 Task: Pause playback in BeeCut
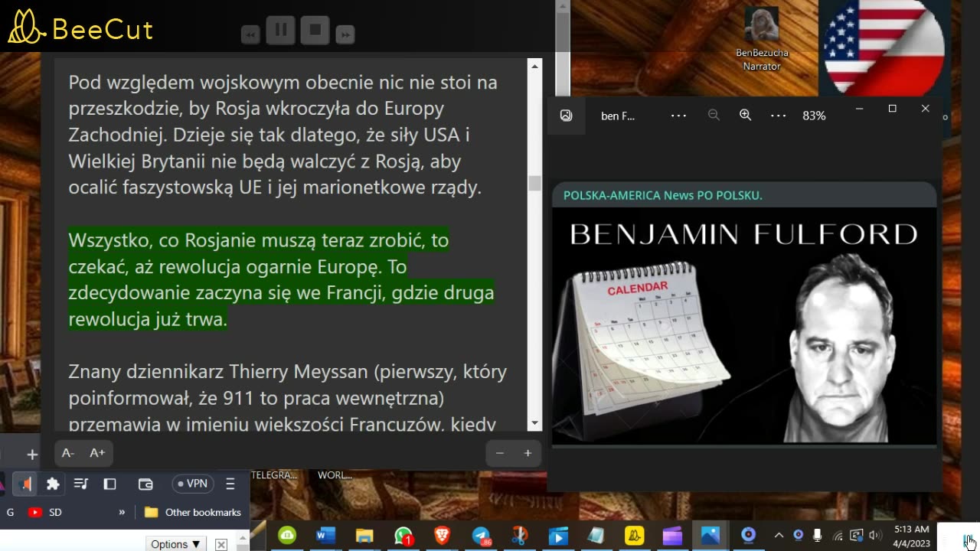tap(281, 31)
